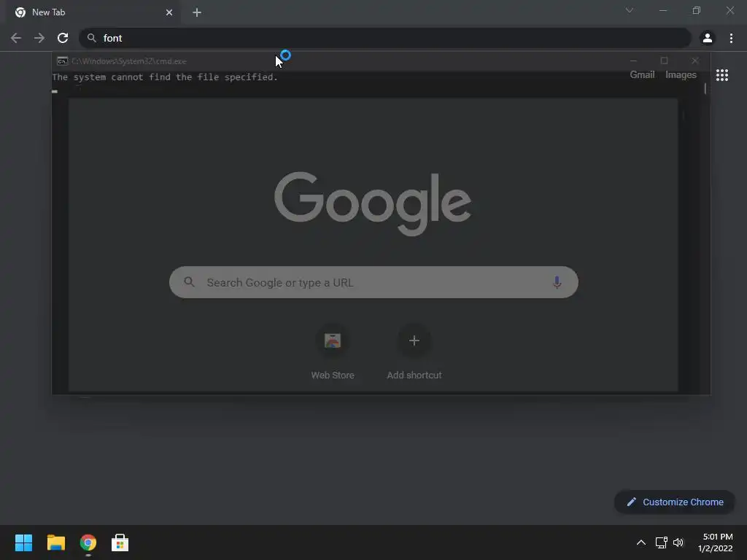Click the network tray icon

661,542
